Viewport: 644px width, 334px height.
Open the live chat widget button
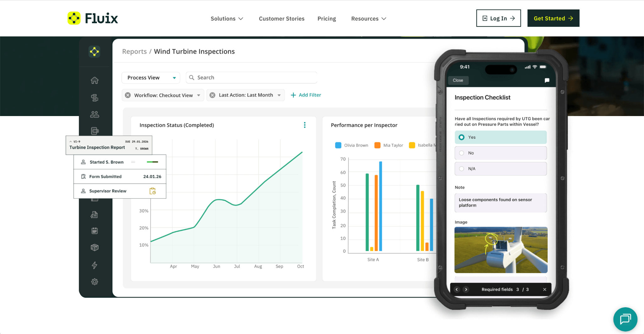click(625, 319)
